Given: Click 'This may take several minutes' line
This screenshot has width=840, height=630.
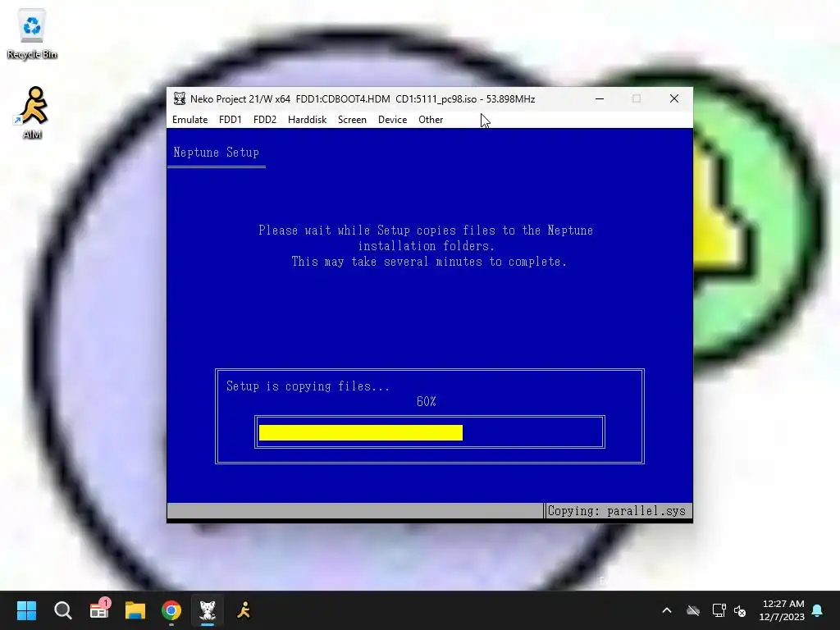Looking at the screenshot, I should tap(428, 262).
